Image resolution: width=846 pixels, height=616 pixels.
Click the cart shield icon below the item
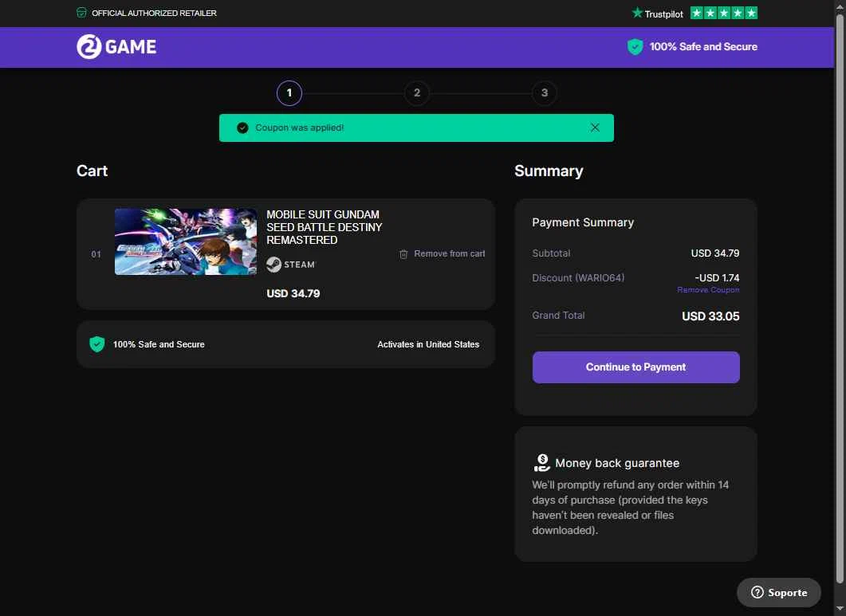97,344
